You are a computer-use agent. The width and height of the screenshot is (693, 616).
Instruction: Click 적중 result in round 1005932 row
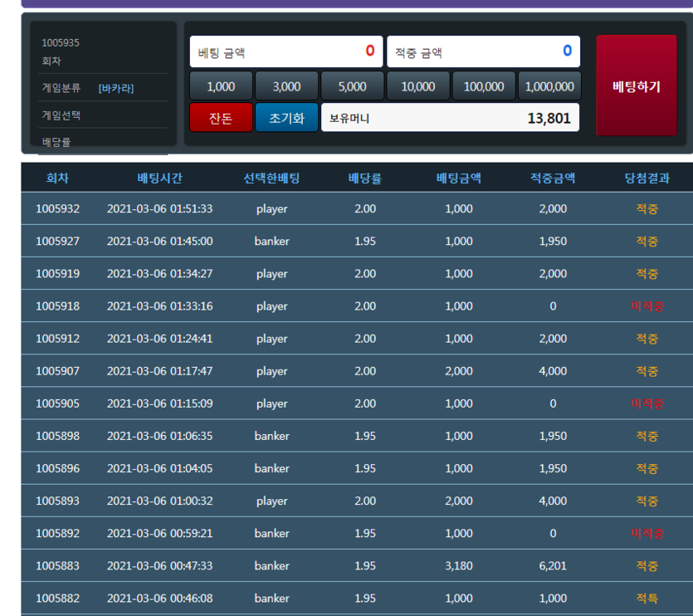[x=647, y=208]
